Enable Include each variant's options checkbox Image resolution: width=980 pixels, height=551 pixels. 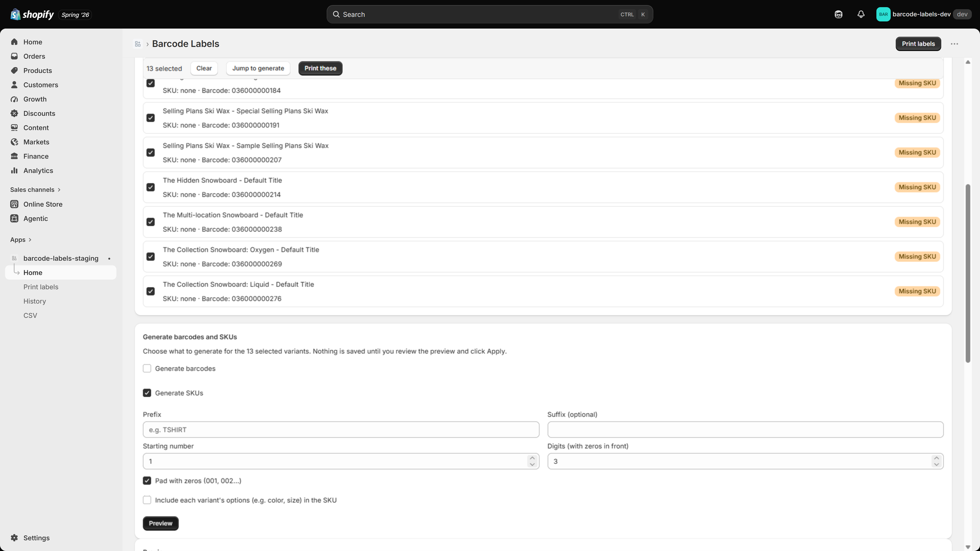(x=147, y=500)
